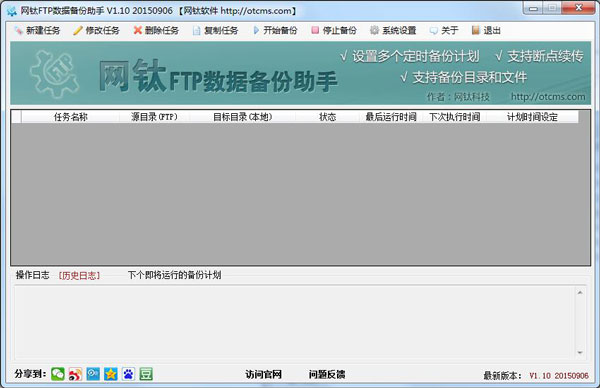
Task: Click the 删除任务 (Delete Task) red X button
Action: (x=156, y=30)
